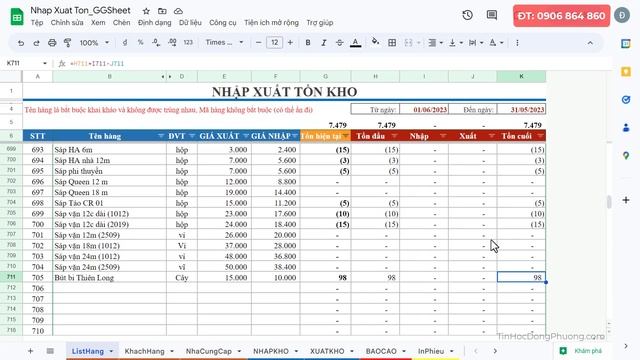The width and height of the screenshot is (640, 360).
Task: Apply italic formatting
Action: pyautogui.click(x=324, y=42)
